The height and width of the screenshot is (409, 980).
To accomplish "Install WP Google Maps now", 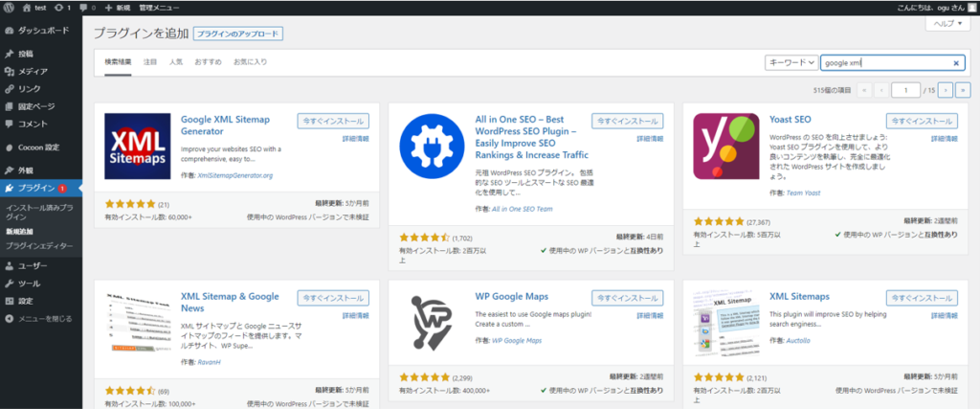I will [628, 298].
